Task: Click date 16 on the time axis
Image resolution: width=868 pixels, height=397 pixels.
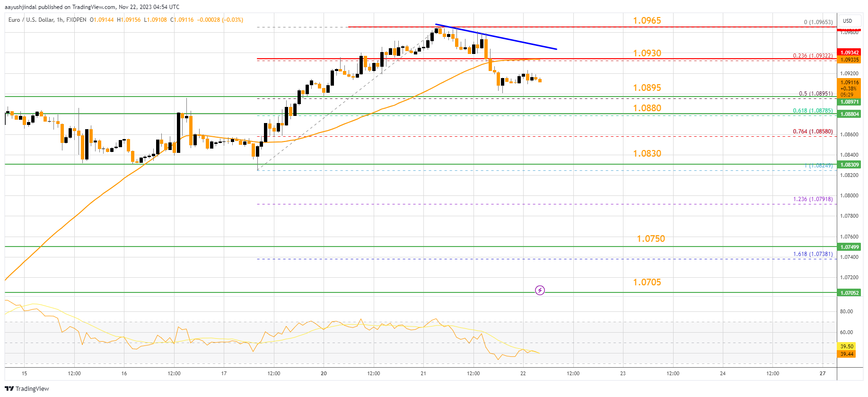Action: point(124,373)
